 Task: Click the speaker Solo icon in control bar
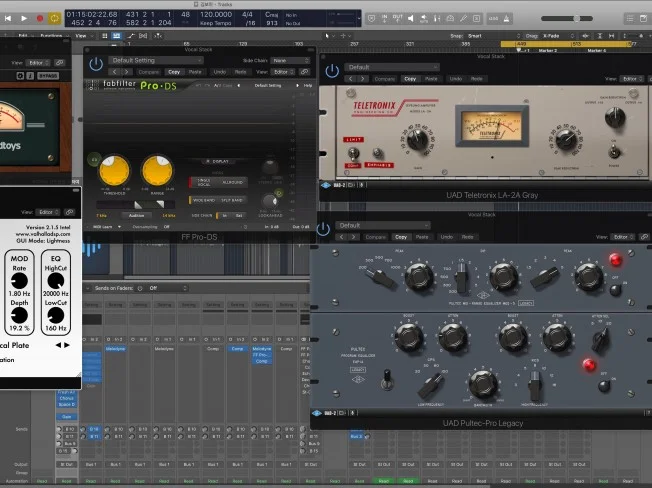[x=410, y=18]
